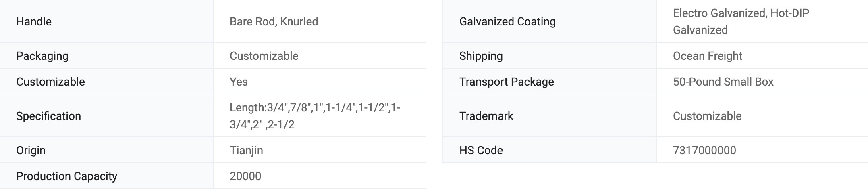868x189 pixels.
Task: Select the 7317000000 HS code value
Action: [x=704, y=150]
